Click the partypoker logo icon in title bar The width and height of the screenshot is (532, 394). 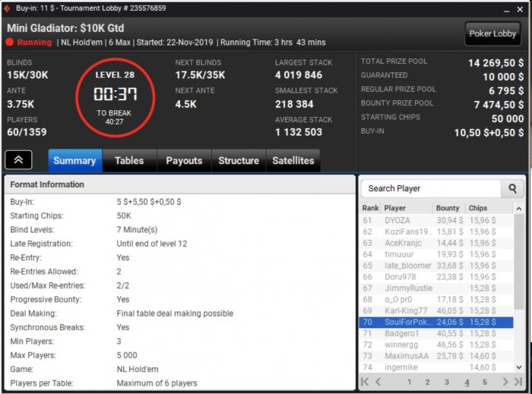pos(7,8)
